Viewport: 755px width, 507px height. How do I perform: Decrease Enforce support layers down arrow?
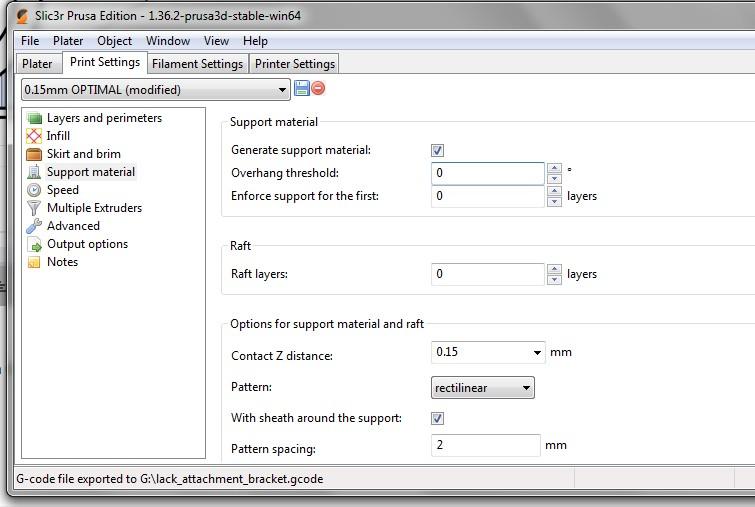tap(554, 201)
